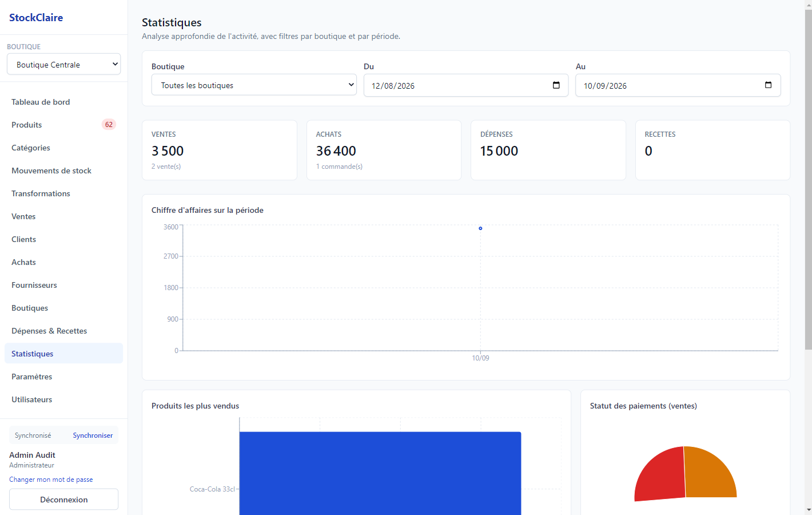The width and height of the screenshot is (812, 515).
Task: Go to Tableau de bord
Action: tap(63, 102)
